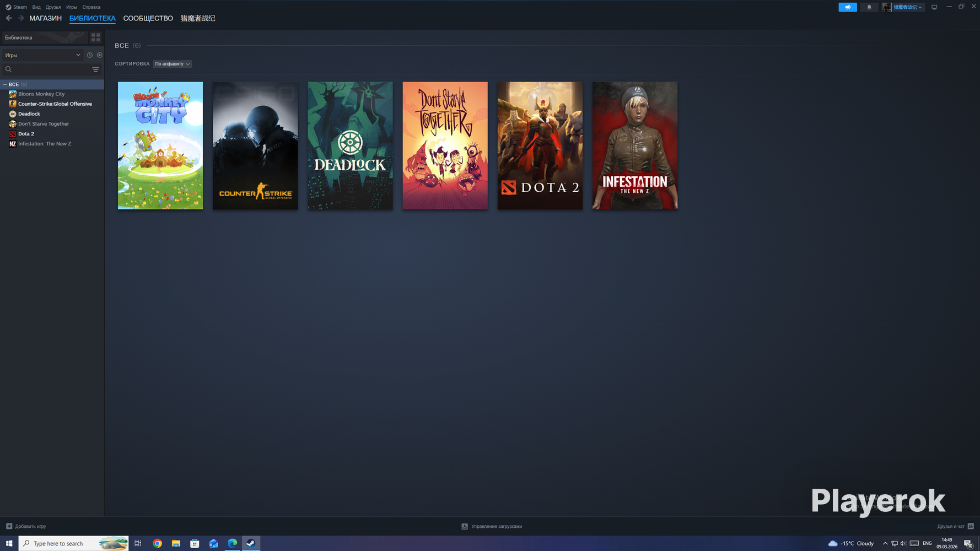This screenshot has width=980, height=551.
Task: Open the touch keyboard tray icon
Action: click(x=914, y=543)
